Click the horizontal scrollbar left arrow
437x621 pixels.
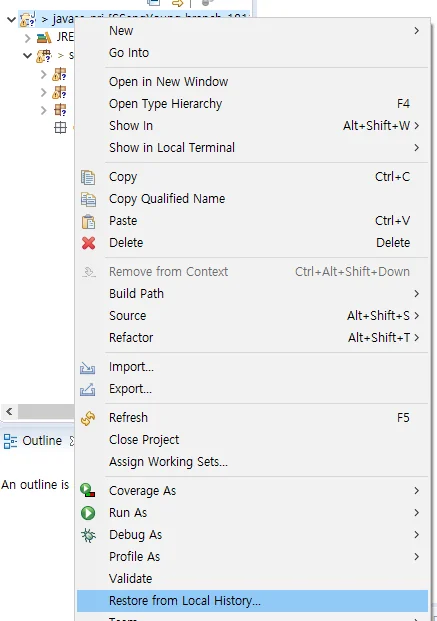9,411
